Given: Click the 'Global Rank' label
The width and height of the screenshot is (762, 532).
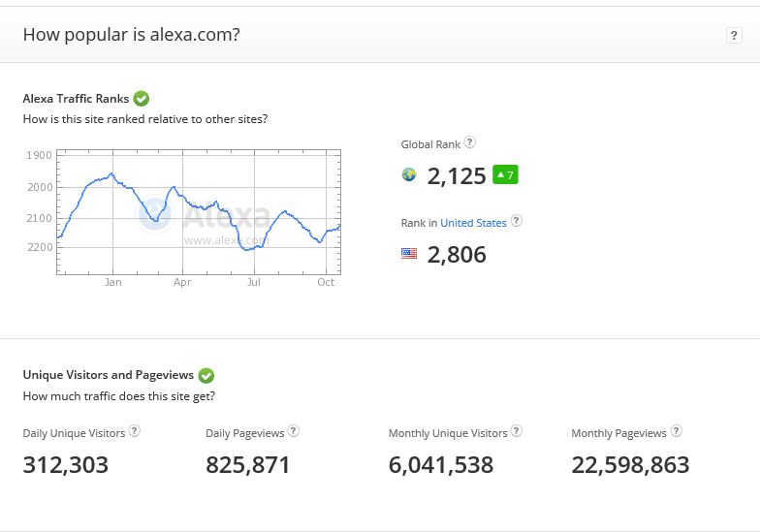Looking at the screenshot, I should [430, 144].
